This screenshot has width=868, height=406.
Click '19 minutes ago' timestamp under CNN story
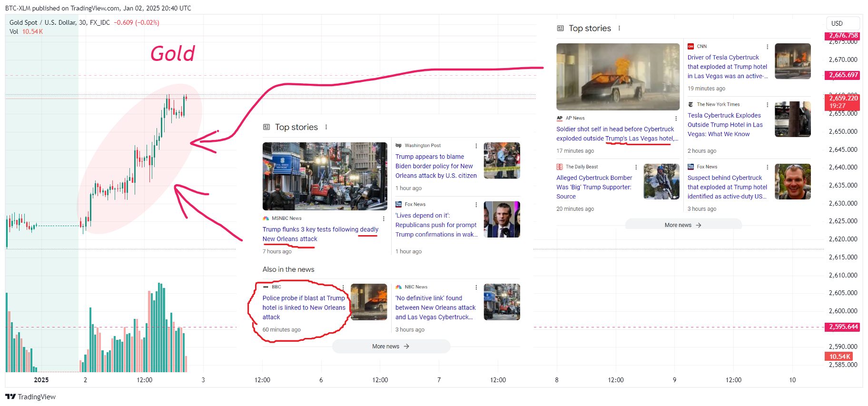pyautogui.click(x=706, y=89)
